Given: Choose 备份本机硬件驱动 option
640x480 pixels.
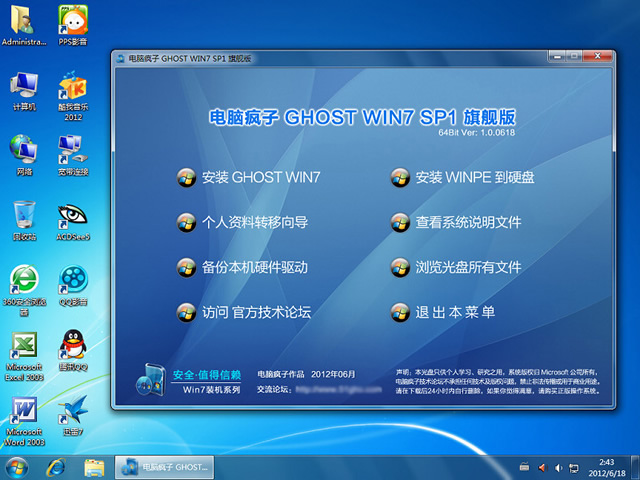Looking at the screenshot, I should pos(255,267).
